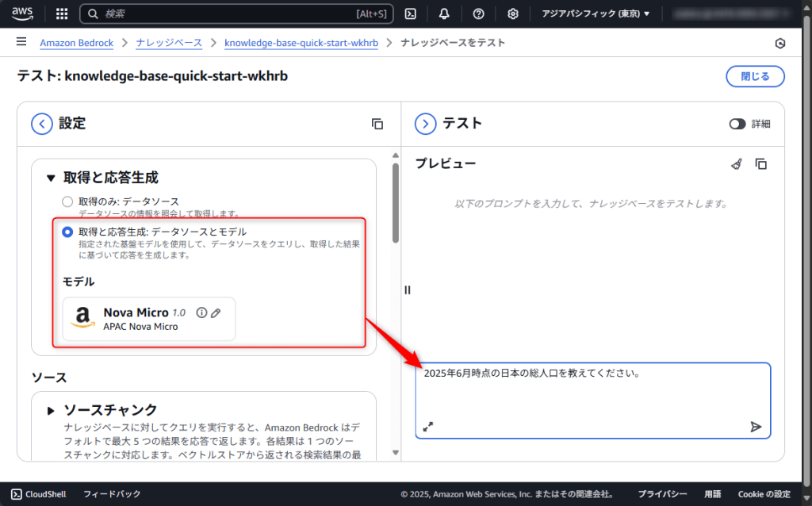Select 取得のみ: データソース radio option

tap(67, 201)
